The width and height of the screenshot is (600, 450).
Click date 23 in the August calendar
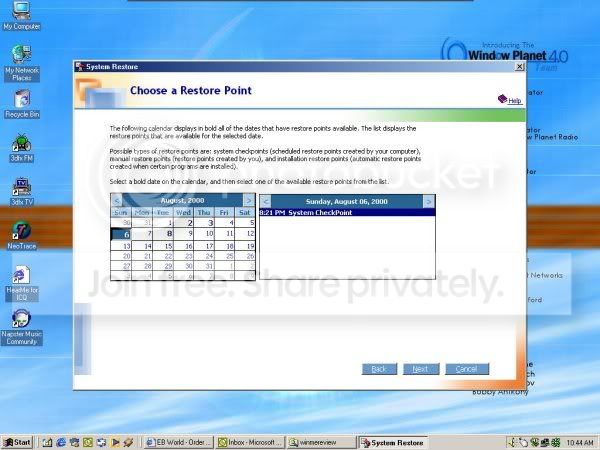click(184, 256)
